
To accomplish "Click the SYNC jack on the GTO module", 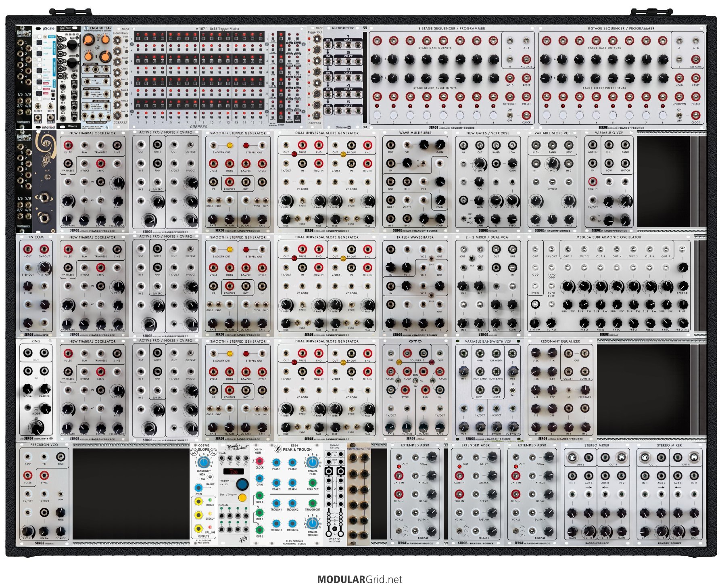I will 405,390.
